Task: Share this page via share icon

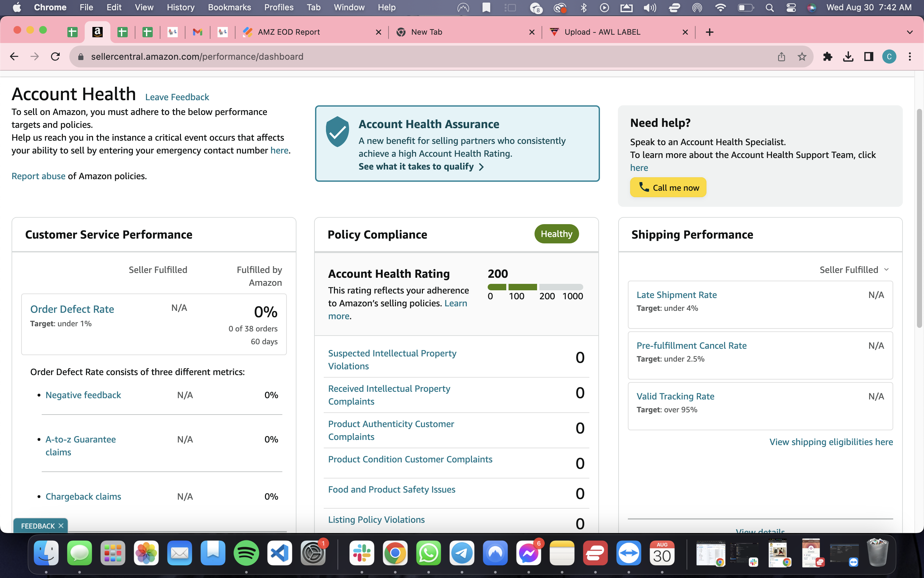Action: (782, 57)
